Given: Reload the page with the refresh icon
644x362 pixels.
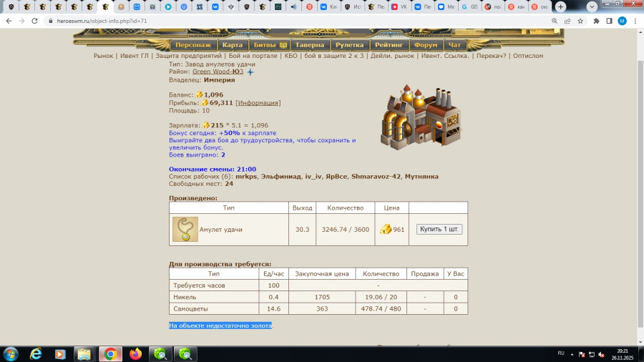Looking at the screenshot, I should 34,21.
